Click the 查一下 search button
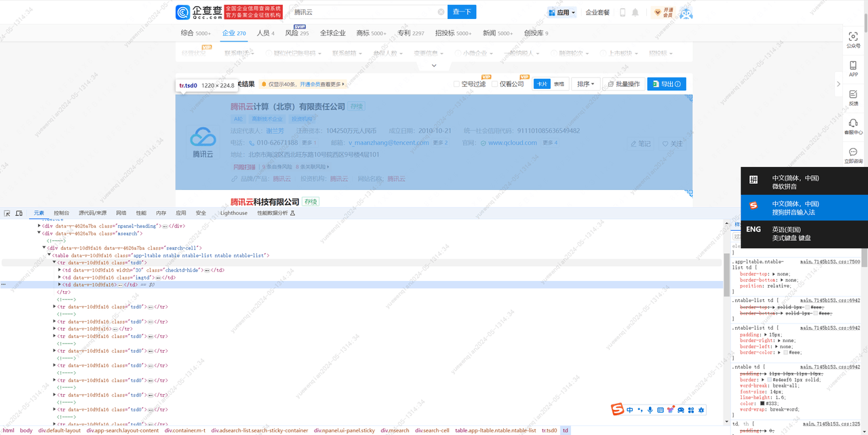The width and height of the screenshot is (868, 435). tap(462, 12)
